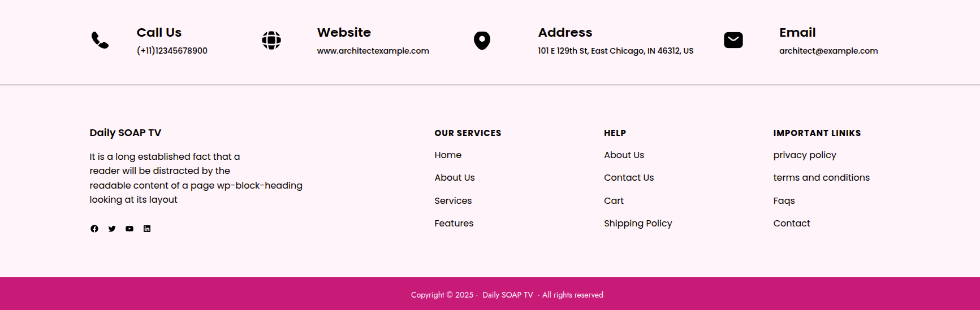Click the architect@example.com email address
The image size is (980, 310).
pyautogui.click(x=828, y=51)
